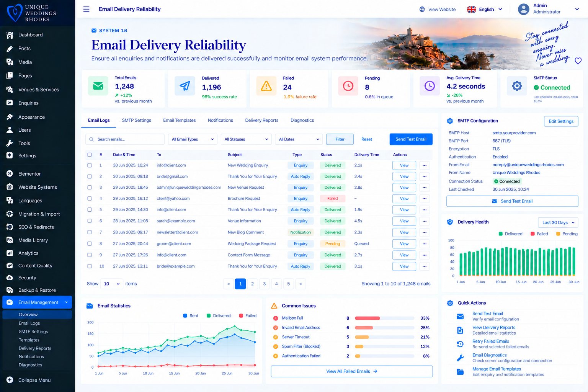
Task: Click the View Delivery Reports document icon
Action: pos(461,330)
